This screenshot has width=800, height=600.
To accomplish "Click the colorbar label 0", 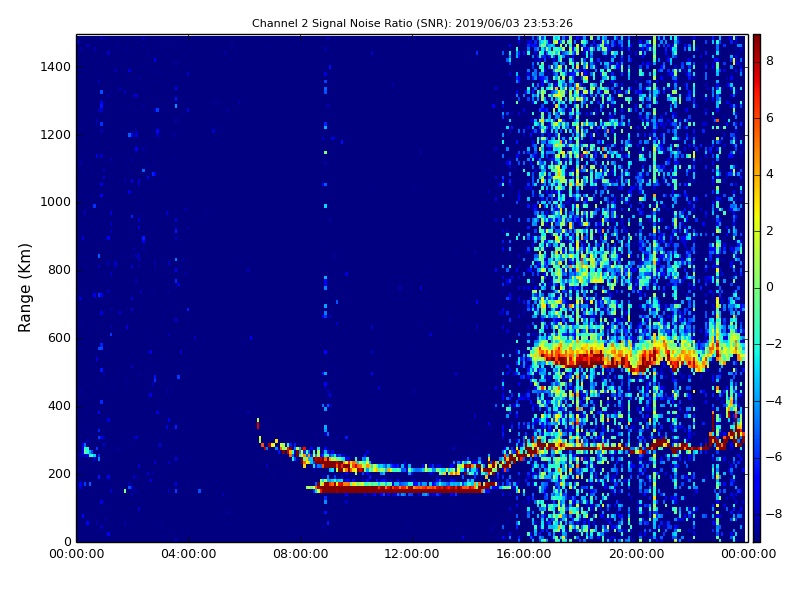I will (770, 287).
